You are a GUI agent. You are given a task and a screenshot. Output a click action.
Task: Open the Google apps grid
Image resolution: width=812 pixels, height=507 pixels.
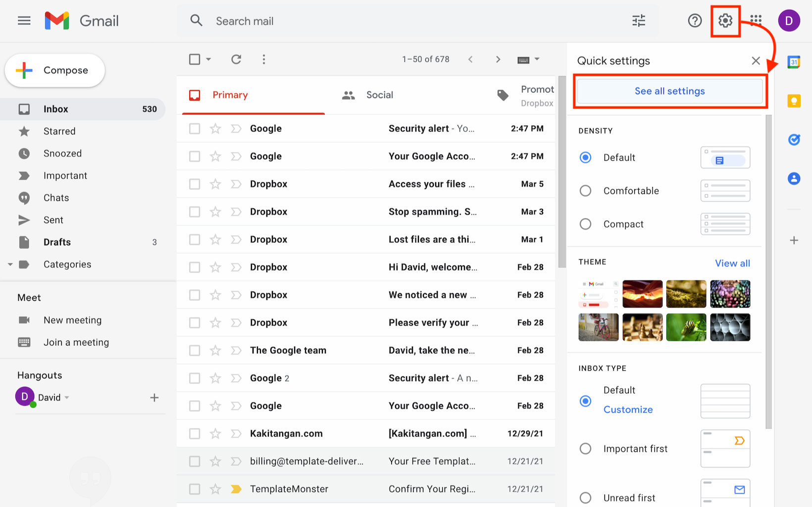756,21
